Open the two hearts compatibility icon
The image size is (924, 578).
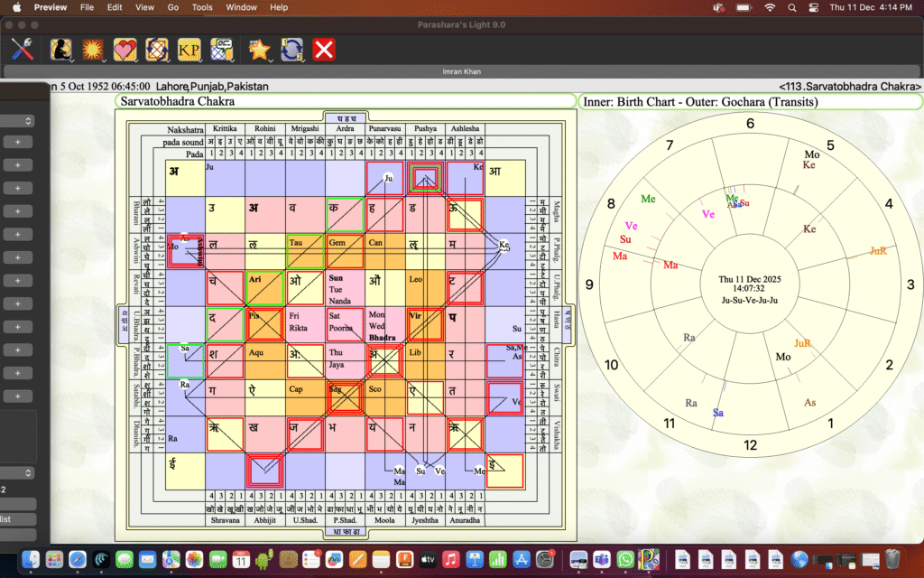125,49
